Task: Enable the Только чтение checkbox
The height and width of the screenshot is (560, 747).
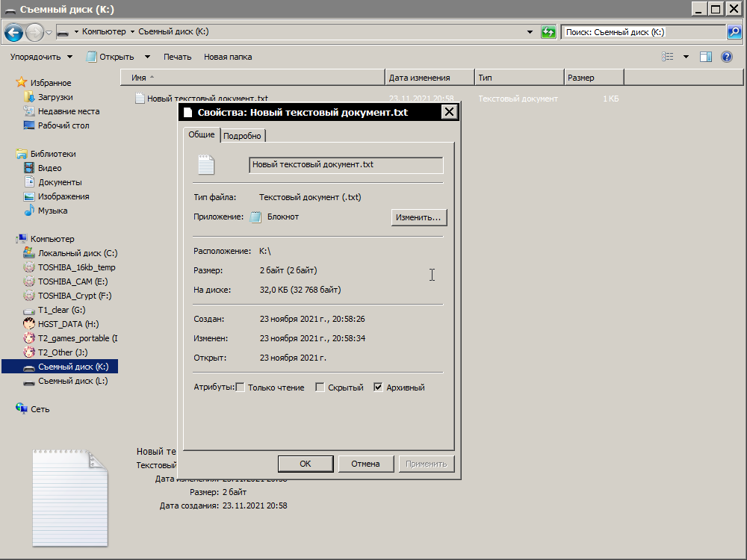Action: click(x=241, y=388)
